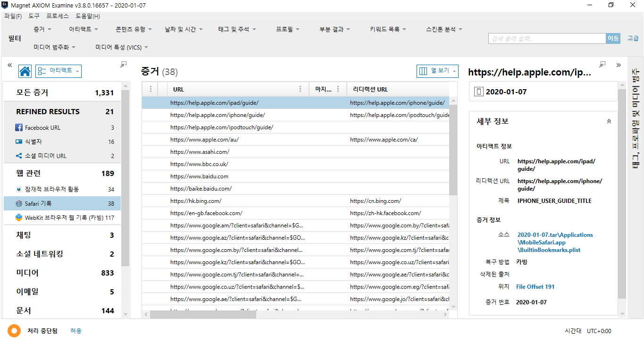Image resolution: width=644 pixels, height=343 pixels.
Task: Select the https://www.bbc.co.uk/ row
Action: click(296, 164)
